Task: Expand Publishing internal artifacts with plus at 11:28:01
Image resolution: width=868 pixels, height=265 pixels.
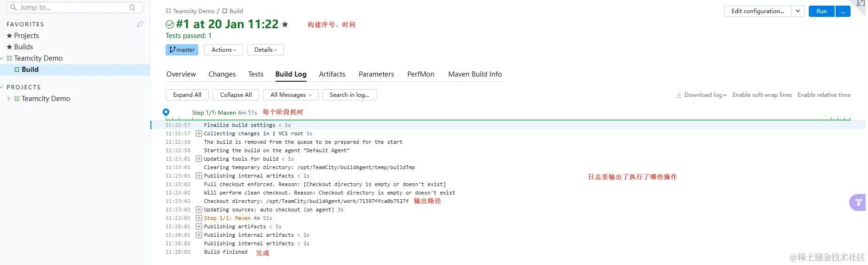Action: click(x=199, y=235)
